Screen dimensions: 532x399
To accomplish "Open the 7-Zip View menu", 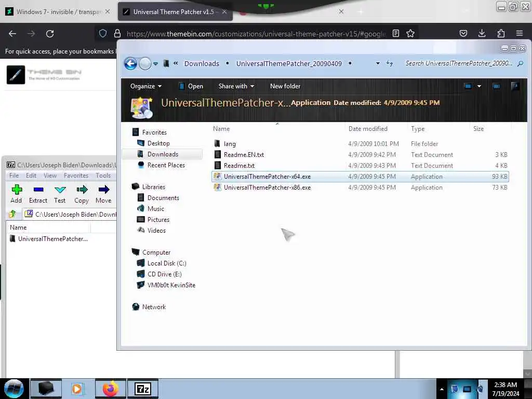I will point(50,176).
